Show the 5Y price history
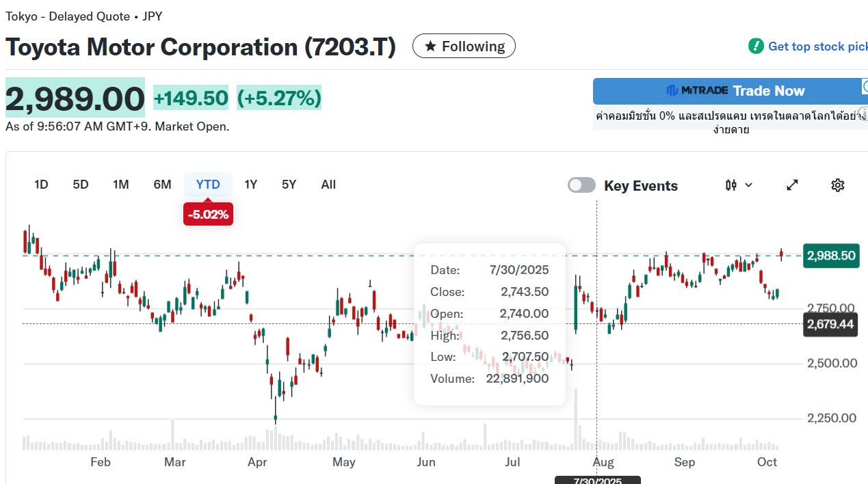 [x=289, y=185]
